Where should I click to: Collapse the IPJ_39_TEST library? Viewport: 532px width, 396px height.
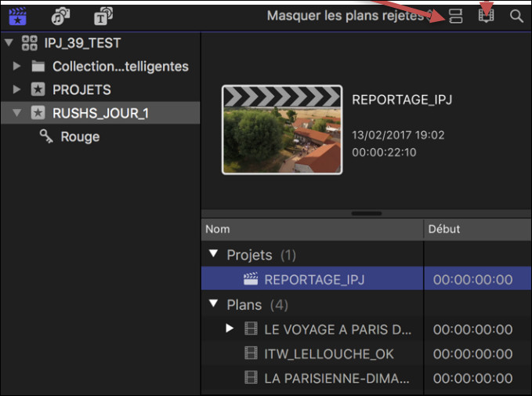[9, 43]
